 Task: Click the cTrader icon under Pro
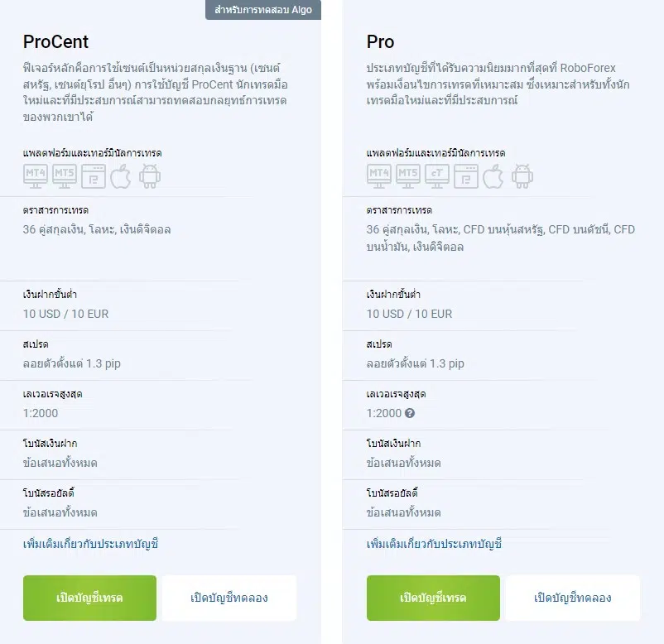(437, 176)
